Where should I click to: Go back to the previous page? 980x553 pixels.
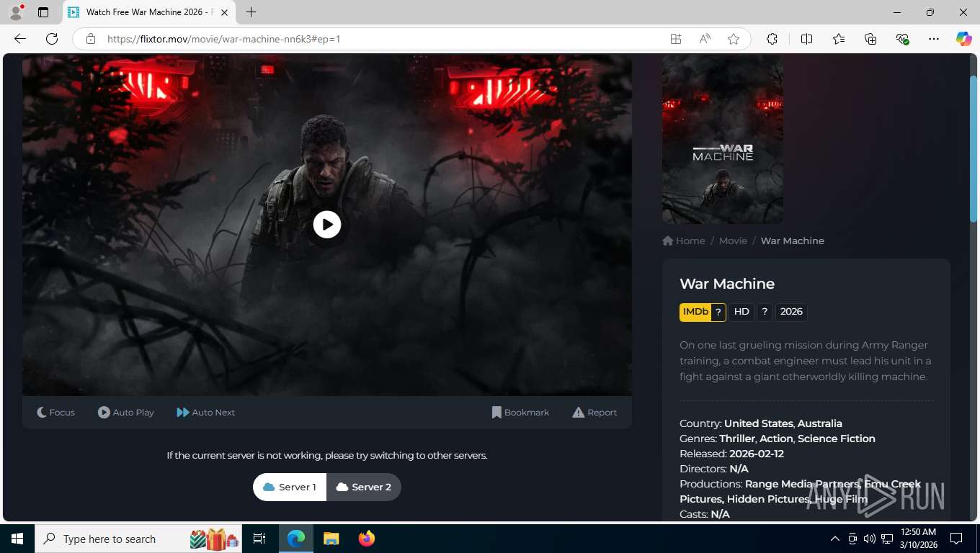click(x=20, y=39)
